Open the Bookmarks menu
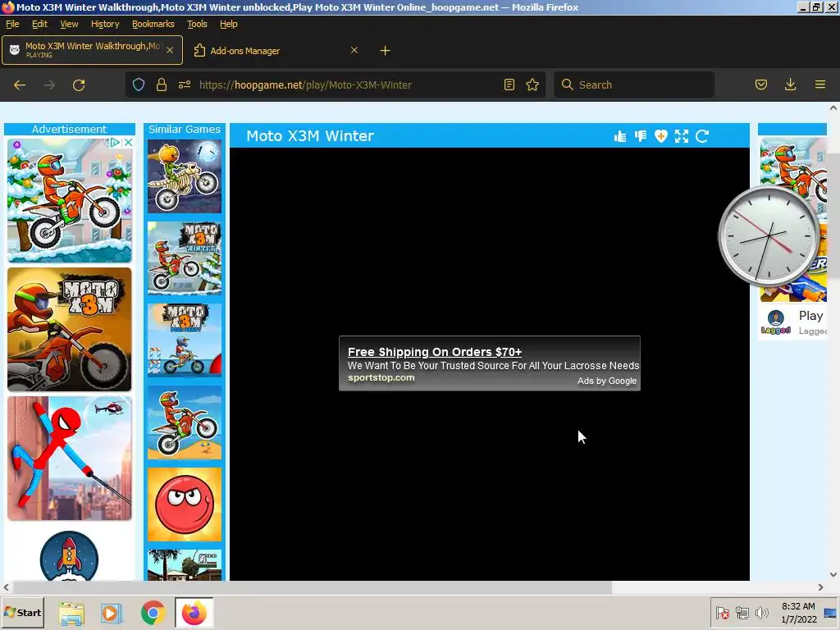Viewport: 840px width, 630px height. [153, 24]
